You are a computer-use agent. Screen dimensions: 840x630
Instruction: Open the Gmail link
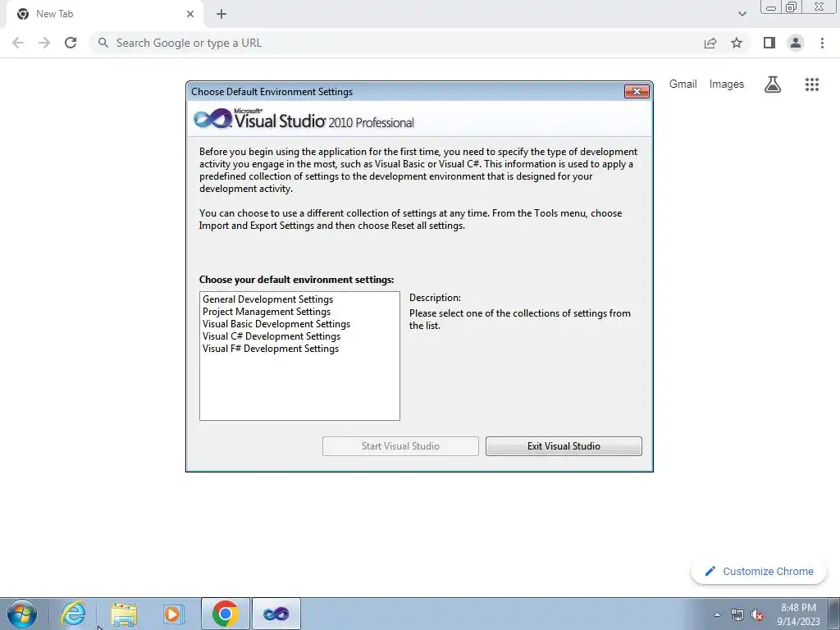click(x=683, y=84)
